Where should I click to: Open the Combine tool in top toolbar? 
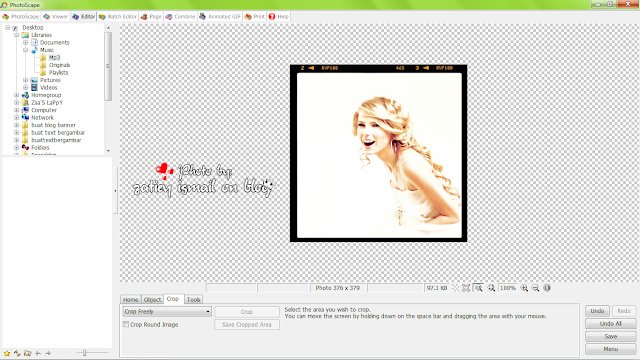[180, 17]
